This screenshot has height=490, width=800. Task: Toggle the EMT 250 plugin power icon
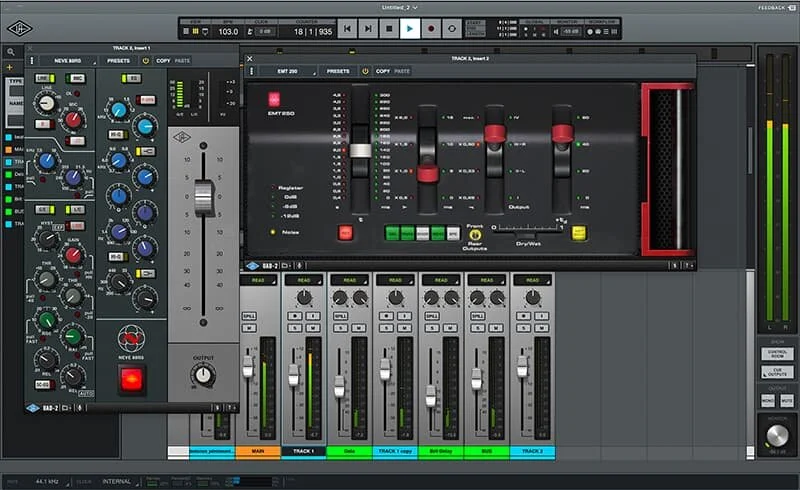(365, 71)
